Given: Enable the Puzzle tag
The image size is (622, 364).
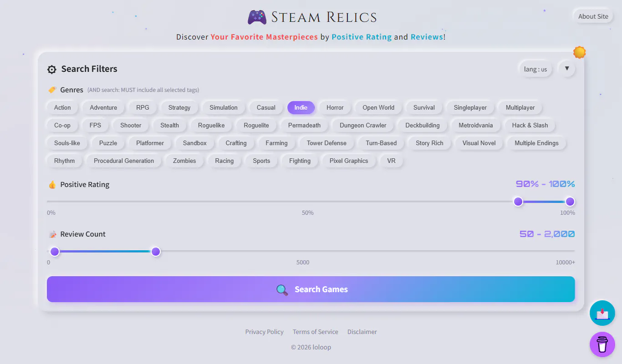Looking at the screenshot, I should [108, 143].
